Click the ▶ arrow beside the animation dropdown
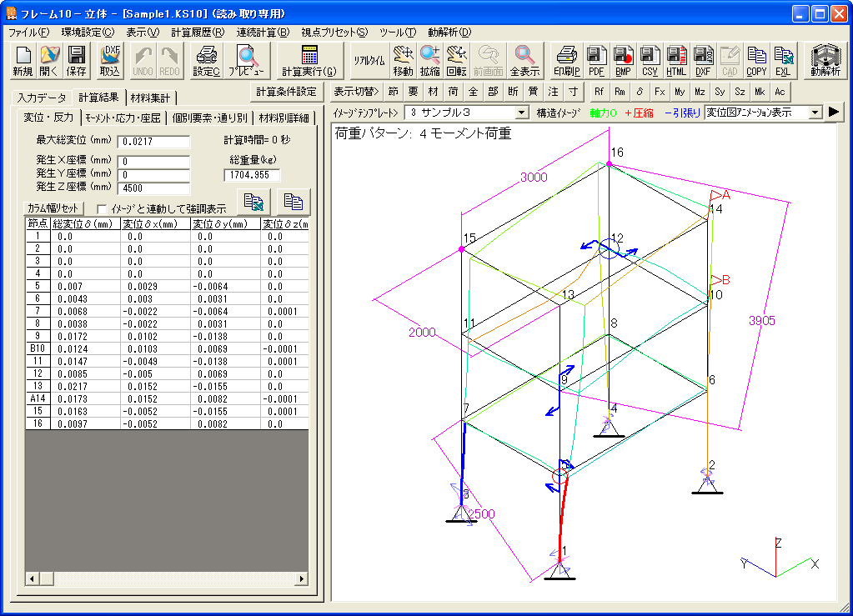 [x=835, y=112]
